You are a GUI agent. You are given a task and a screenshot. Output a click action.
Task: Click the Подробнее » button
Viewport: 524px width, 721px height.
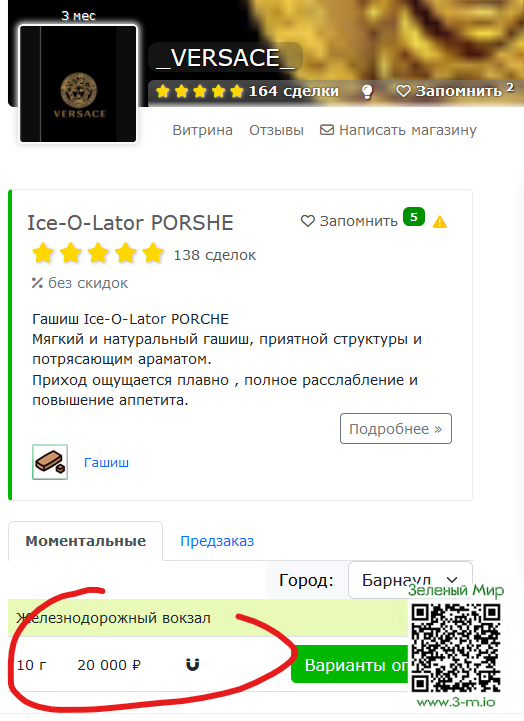396,429
